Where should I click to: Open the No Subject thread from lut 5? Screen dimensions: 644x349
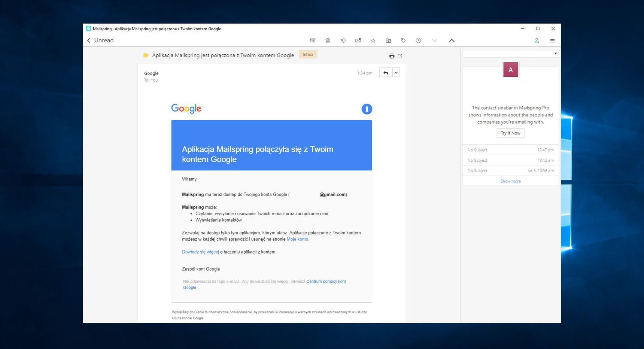(x=510, y=171)
